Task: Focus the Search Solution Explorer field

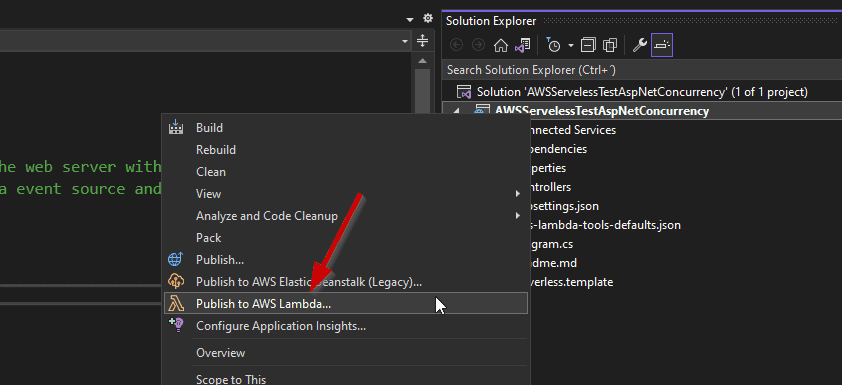Action: point(642,70)
